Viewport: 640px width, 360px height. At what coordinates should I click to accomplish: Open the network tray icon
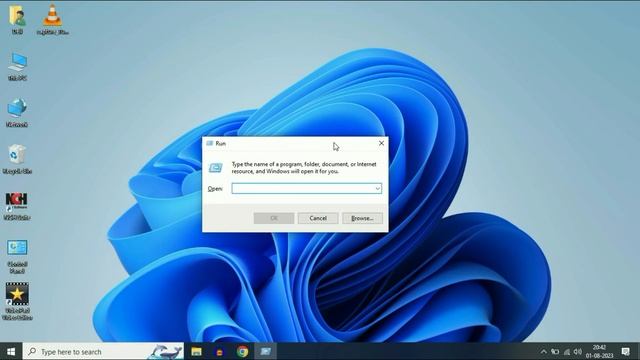[x=567, y=352]
